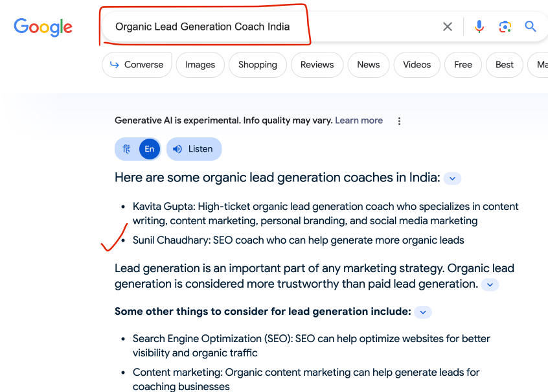Image resolution: width=548 pixels, height=392 pixels.
Task: Click the blue search magnifier icon
Action: tap(531, 26)
